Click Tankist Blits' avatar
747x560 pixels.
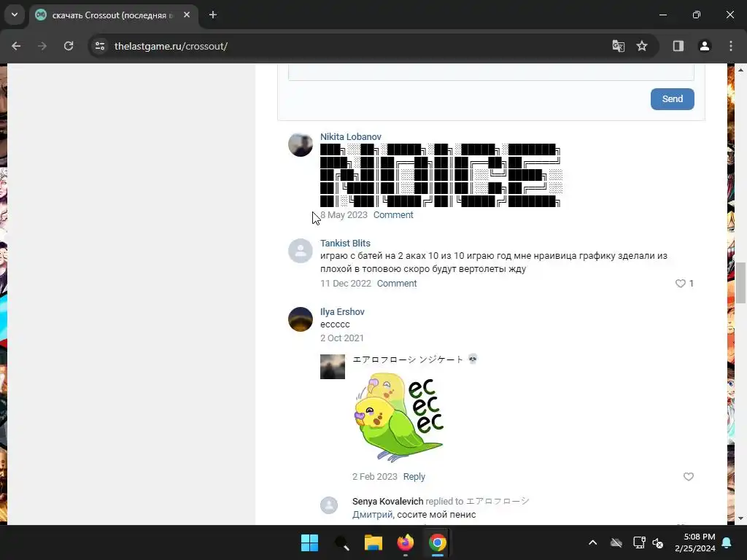click(x=301, y=251)
